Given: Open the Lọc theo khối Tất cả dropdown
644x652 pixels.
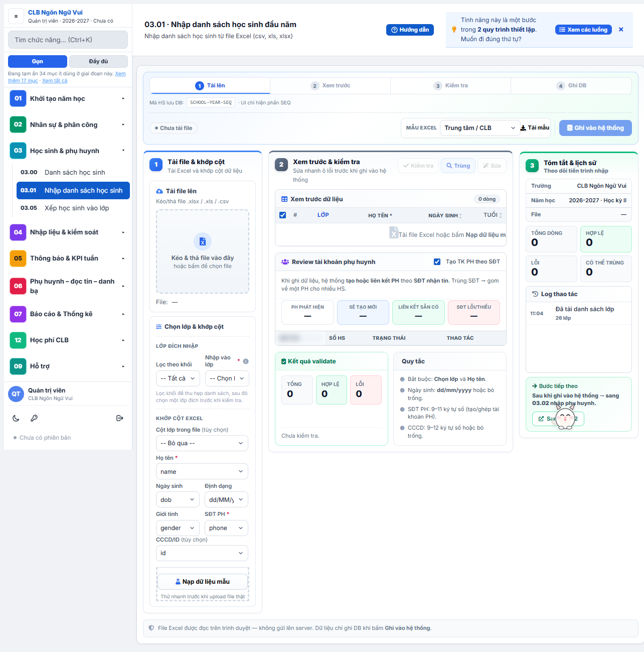Looking at the screenshot, I should tap(178, 378).
